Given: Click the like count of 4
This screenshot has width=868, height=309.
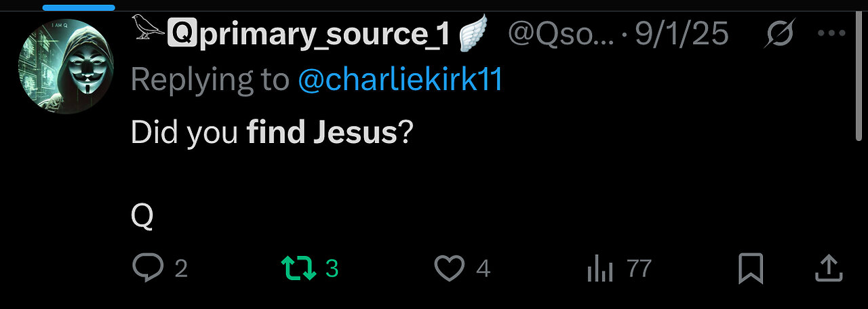Looking at the screenshot, I should pos(483,269).
